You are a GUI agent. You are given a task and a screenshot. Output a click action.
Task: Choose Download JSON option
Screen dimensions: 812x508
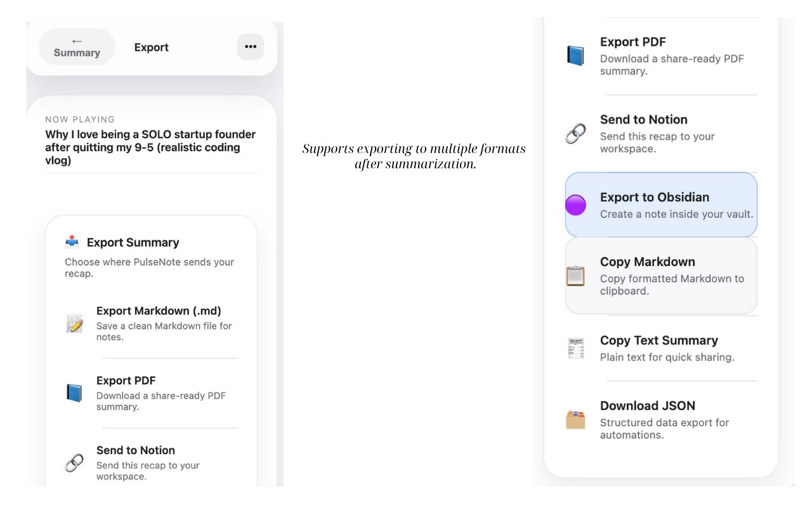[x=661, y=420]
